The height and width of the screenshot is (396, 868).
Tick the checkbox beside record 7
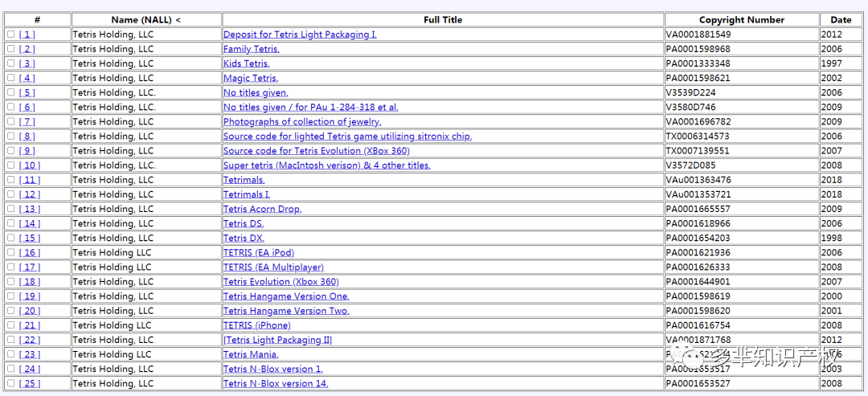click(11, 121)
